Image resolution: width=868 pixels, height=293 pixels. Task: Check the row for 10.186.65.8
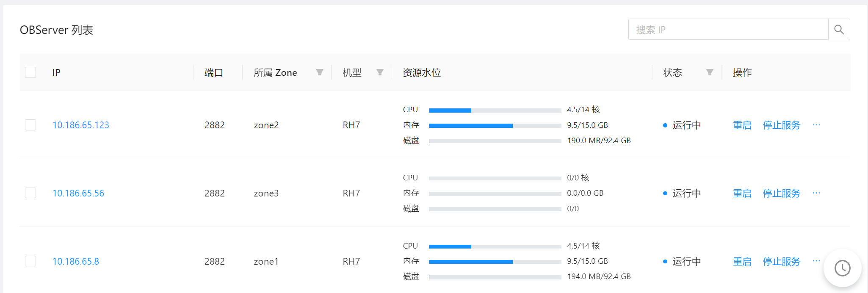point(30,261)
